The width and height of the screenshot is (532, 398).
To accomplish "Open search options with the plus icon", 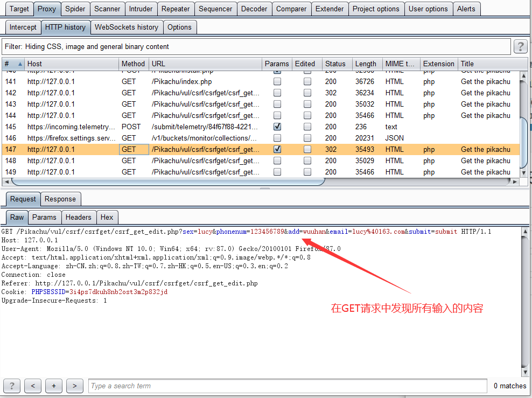I will click(x=53, y=386).
